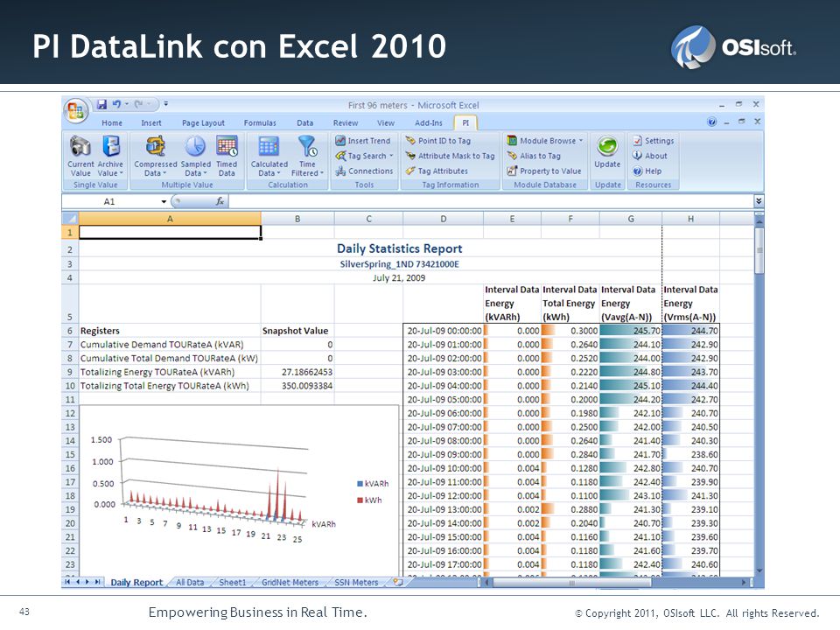Image resolution: width=840 pixels, height=630 pixels.
Task: Select Property to Value
Action: coord(543,171)
